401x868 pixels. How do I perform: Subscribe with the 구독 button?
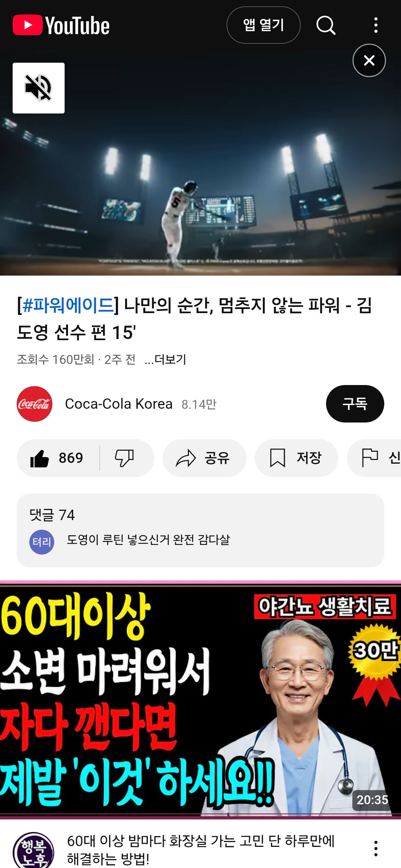click(x=355, y=404)
